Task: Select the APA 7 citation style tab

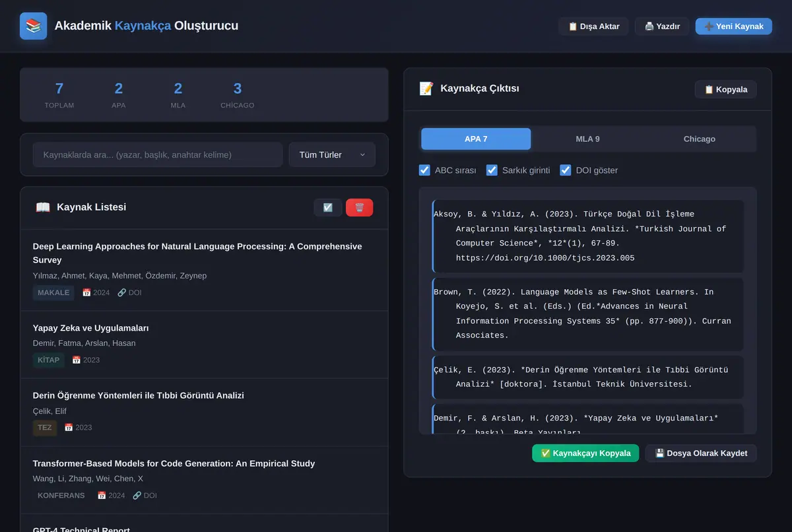Action: [476, 139]
